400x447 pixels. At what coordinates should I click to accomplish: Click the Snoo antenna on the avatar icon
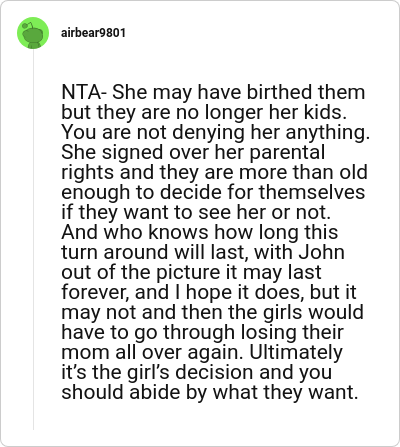pos(29,24)
